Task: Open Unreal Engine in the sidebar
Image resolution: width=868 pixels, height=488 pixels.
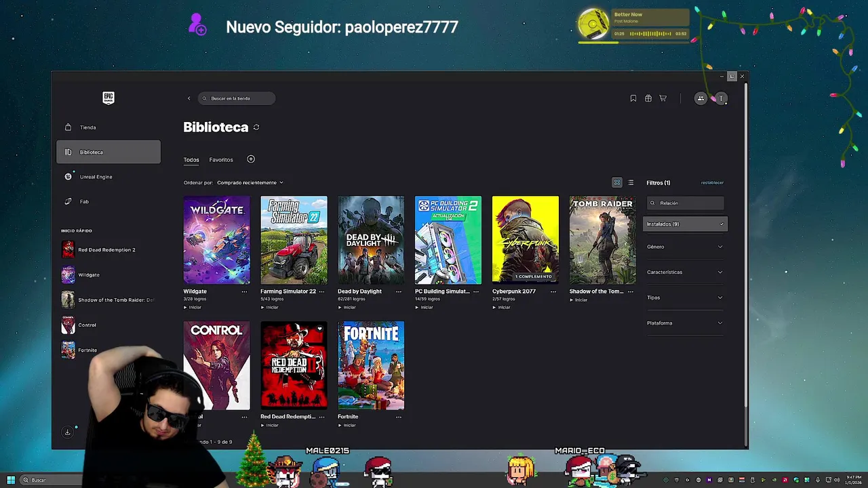Action: pyautogui.click(x=108, y=177)
